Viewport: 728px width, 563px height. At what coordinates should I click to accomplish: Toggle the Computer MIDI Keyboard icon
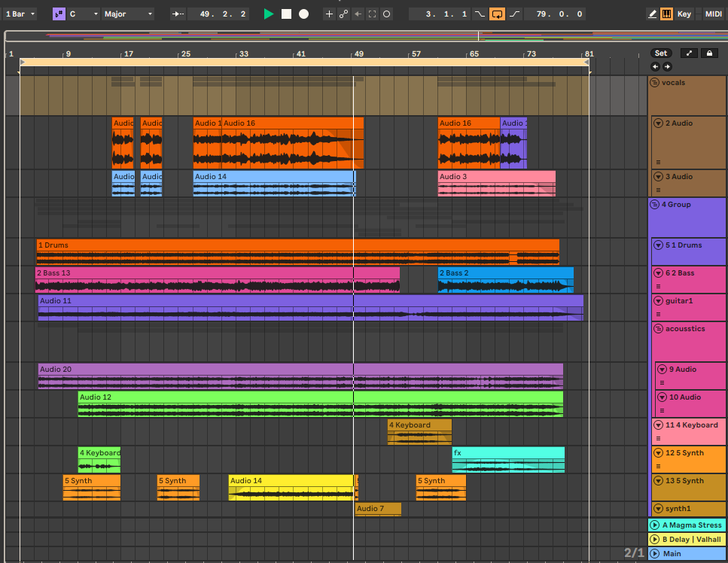click(x=667, y=14)
